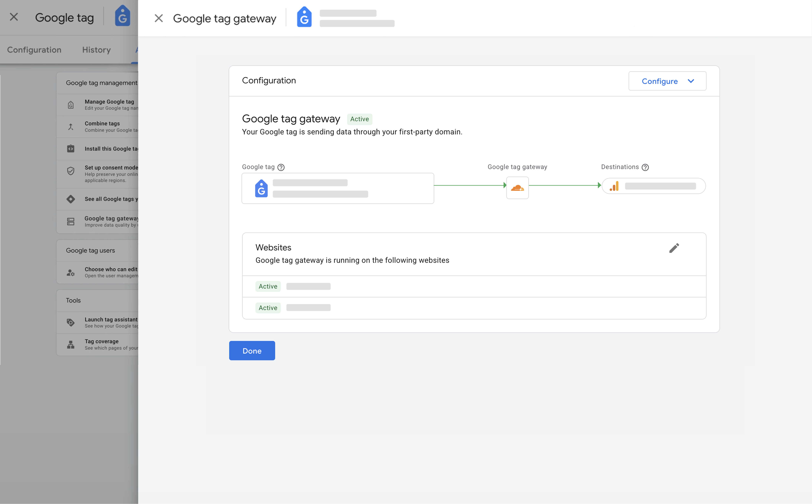Screen dimensions: 812x504
Task: Click the consent mode shield icon
Action: [x=71, y=171]
